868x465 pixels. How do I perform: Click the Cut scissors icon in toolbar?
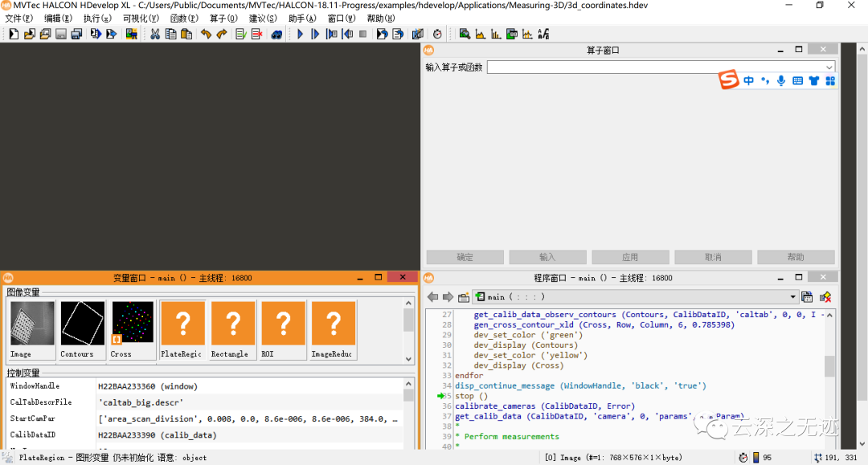click(154, 34)
